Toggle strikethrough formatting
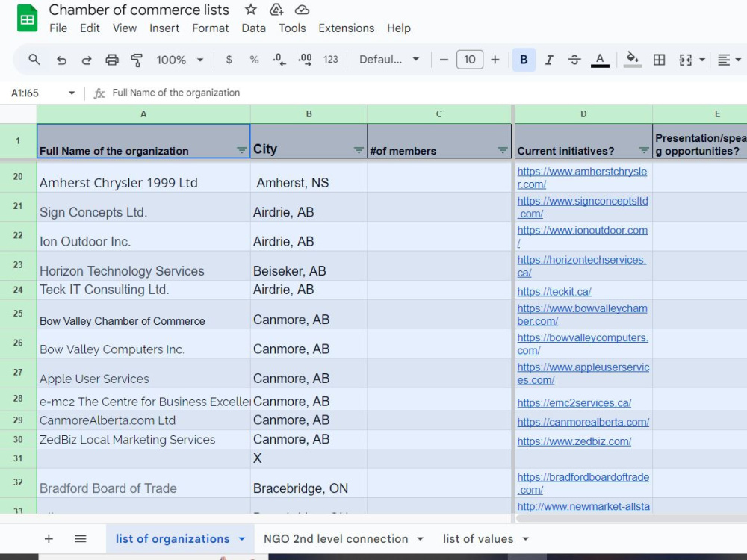The image size is (747, 560). 574,60
